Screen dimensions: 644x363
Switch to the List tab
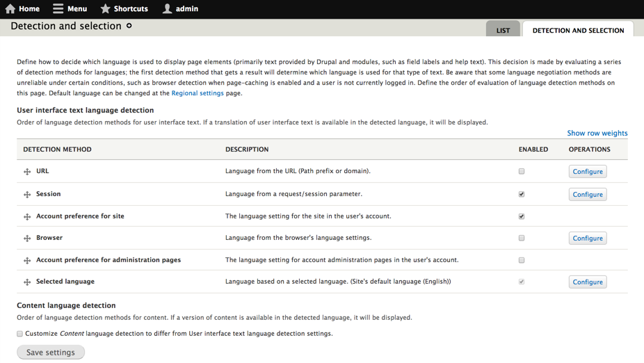[x=503, y=31]
